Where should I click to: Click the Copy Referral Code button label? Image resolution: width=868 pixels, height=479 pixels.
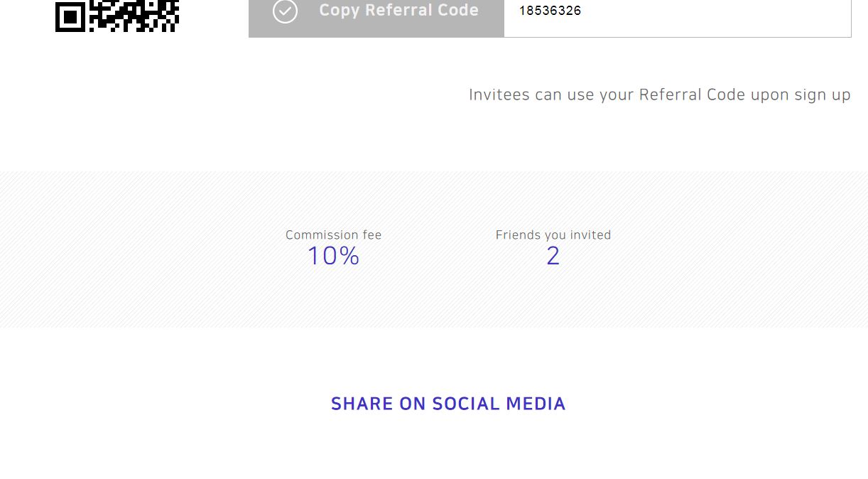[x=398, y=11]
